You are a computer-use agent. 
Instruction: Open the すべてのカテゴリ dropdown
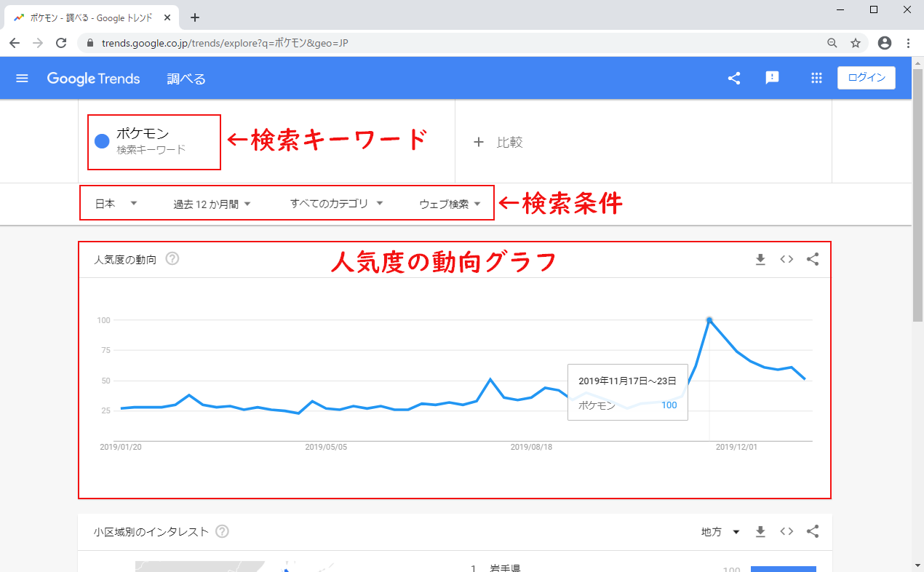[336, 204]
